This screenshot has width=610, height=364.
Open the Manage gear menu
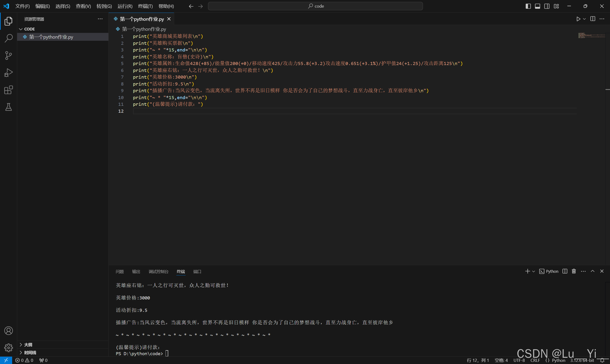pos(9,348)
